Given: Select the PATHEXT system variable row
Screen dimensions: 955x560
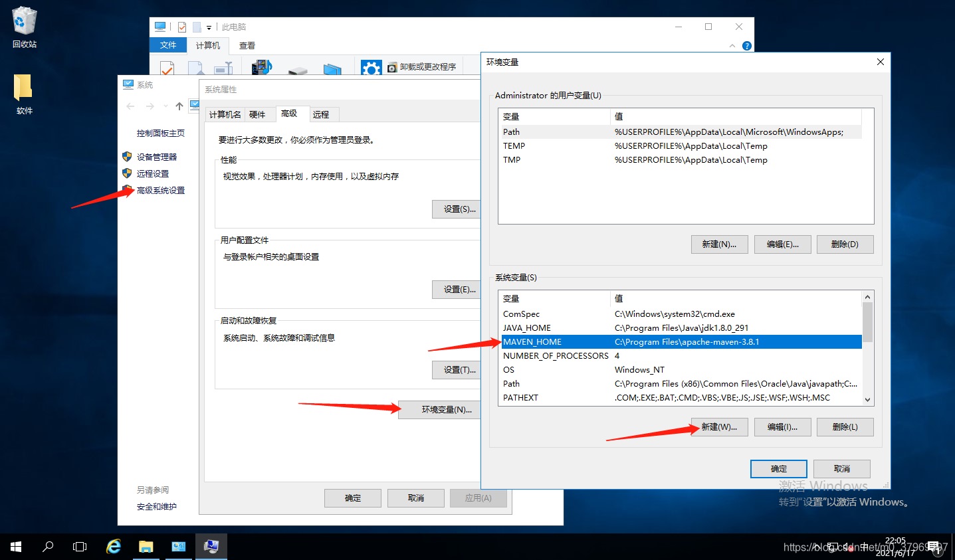Looking at the screenshot, I should click(x=681, y=398).
